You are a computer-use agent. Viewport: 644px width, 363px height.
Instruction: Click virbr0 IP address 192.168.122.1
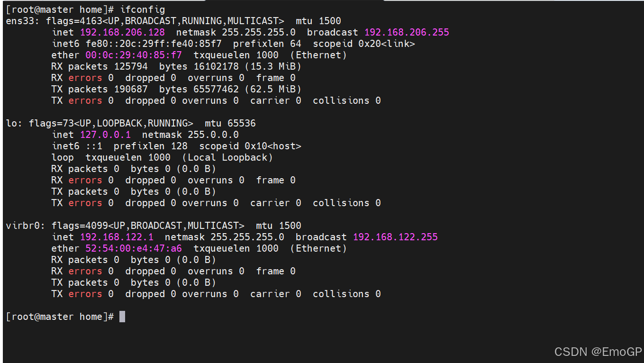pos(117,237)
